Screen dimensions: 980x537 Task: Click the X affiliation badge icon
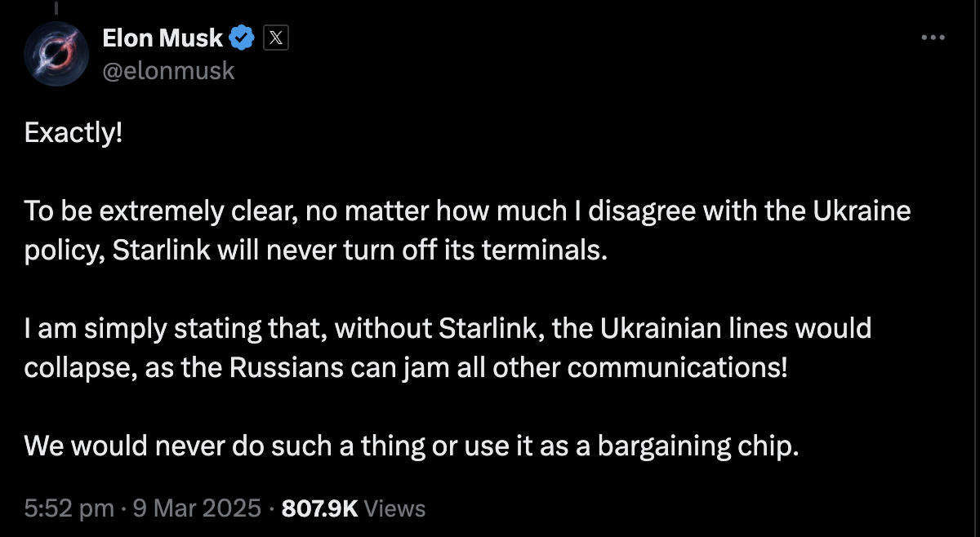tap(276, 38)
